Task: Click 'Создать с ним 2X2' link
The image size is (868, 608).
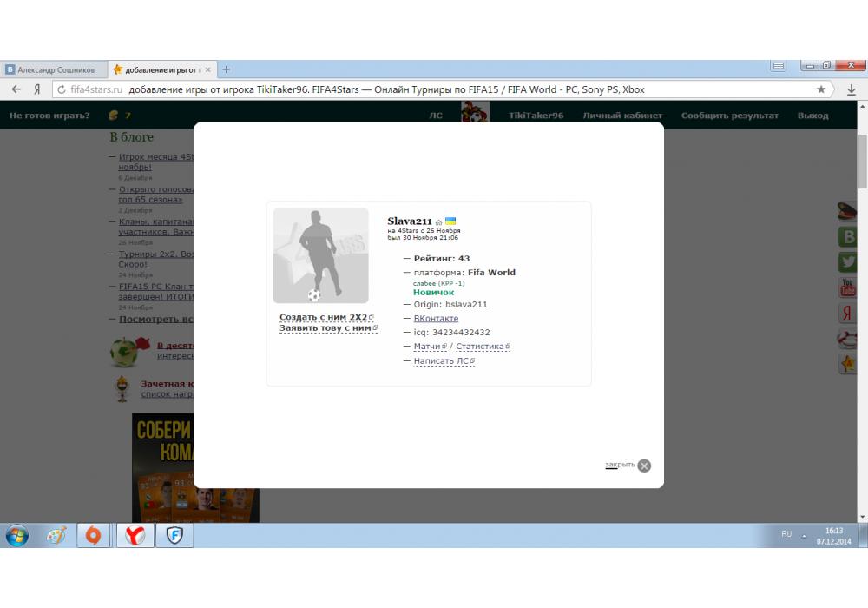Action: 324,317
